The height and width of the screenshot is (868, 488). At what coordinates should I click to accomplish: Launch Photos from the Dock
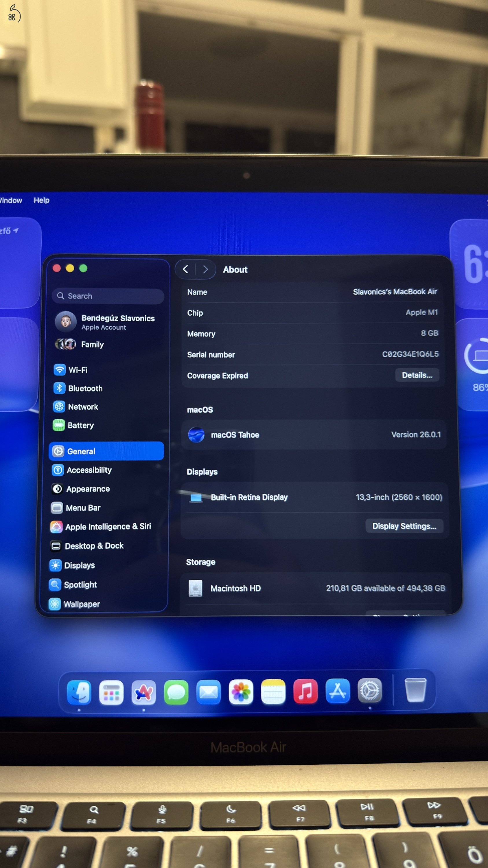pos(240,692)
